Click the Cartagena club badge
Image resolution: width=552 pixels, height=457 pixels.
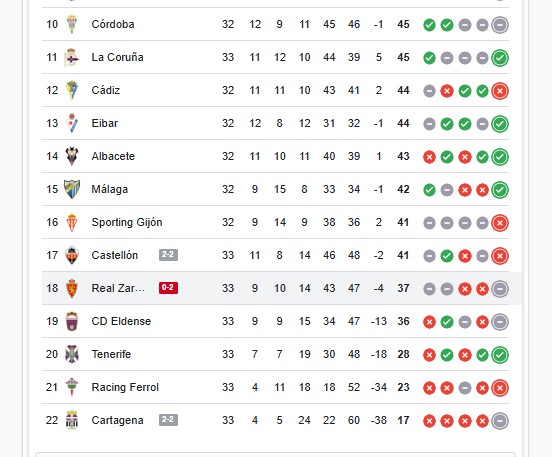[x=72, y=420]
